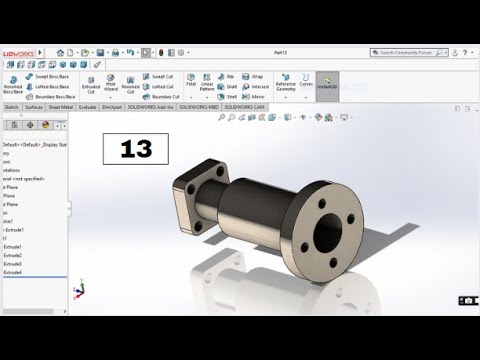The width and height of the screenshot is (480, 360).
Task: Select Boundary Boss/Base tool
Action: [x=50, y=97]
